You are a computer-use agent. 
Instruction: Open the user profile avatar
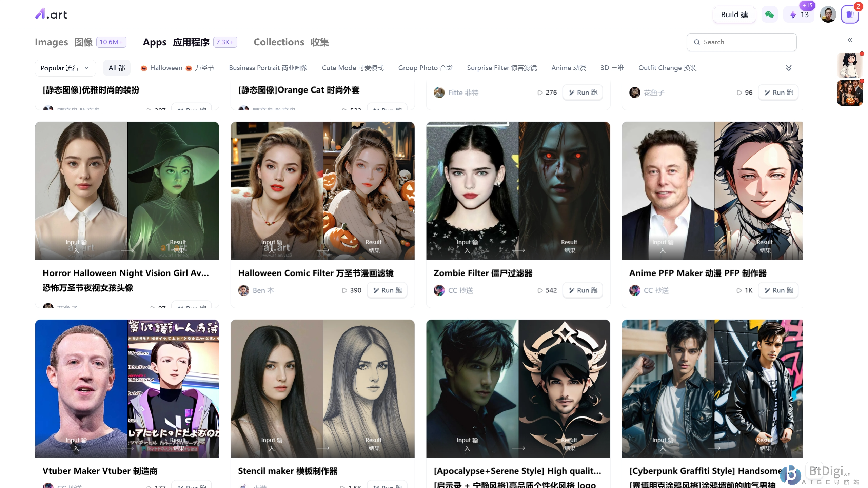[828, 15]
